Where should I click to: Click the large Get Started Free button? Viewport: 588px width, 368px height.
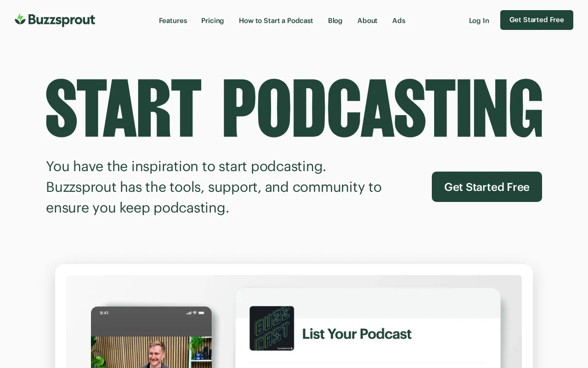coord(487,187)
